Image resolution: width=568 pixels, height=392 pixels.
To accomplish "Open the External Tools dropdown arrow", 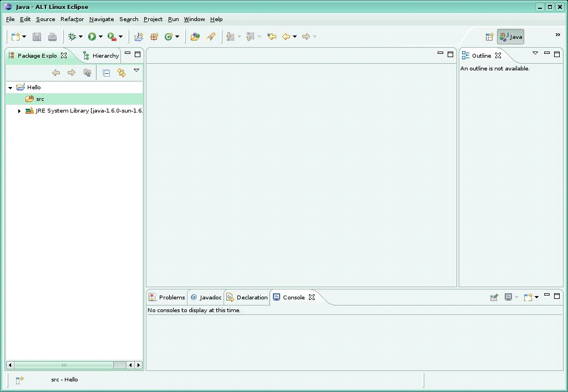I will pos(120,37).
